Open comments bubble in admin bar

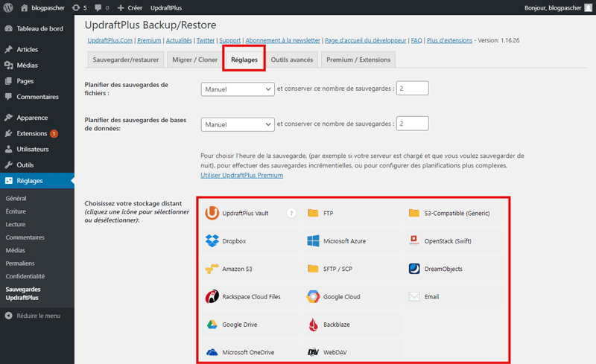coord(101,7)
